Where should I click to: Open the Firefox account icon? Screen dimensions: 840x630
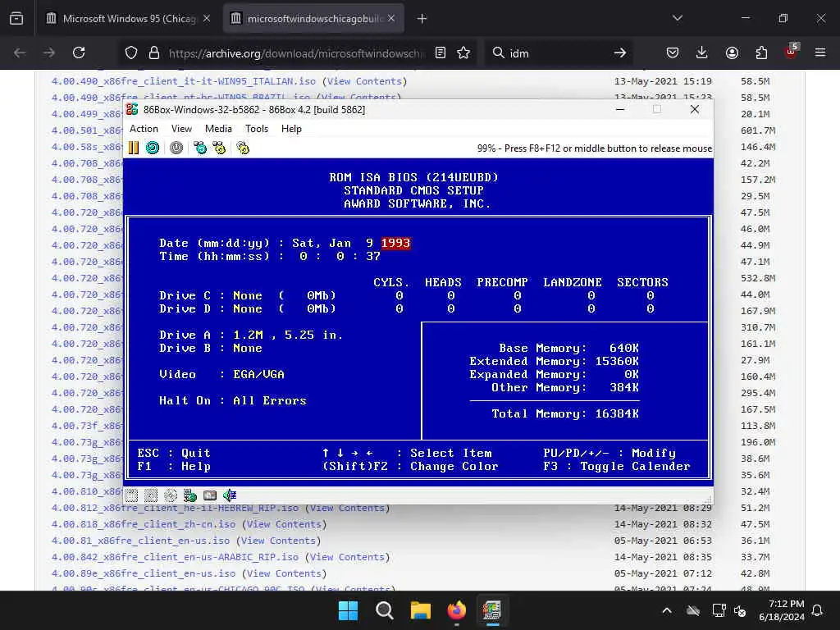pyautogui.click(x=732, y=52)
